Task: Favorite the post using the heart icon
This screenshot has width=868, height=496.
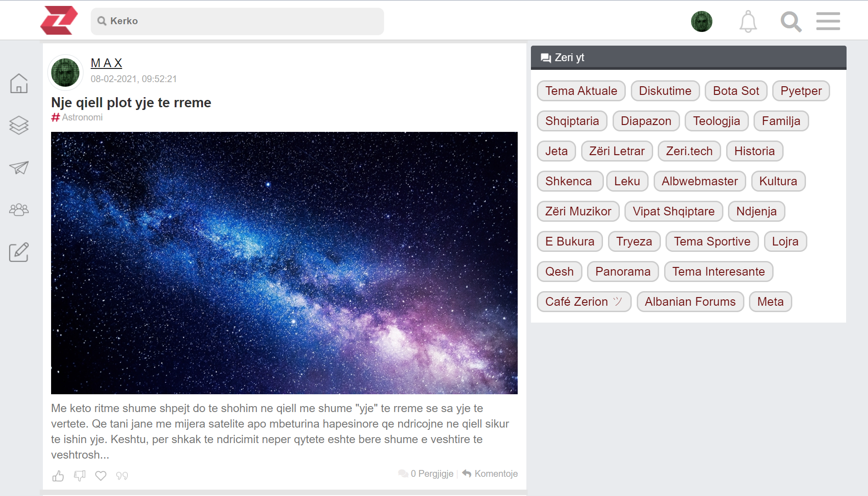Action: tap(100, 475)
